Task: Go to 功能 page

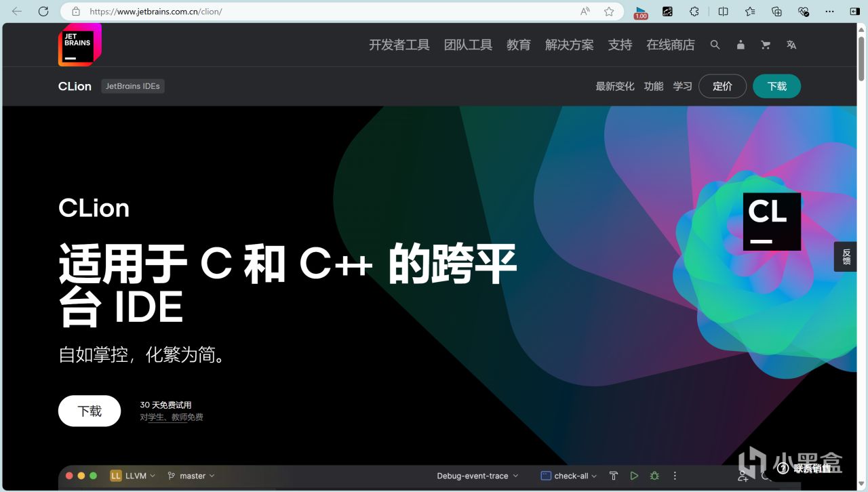Action: [x=654, y=86]
